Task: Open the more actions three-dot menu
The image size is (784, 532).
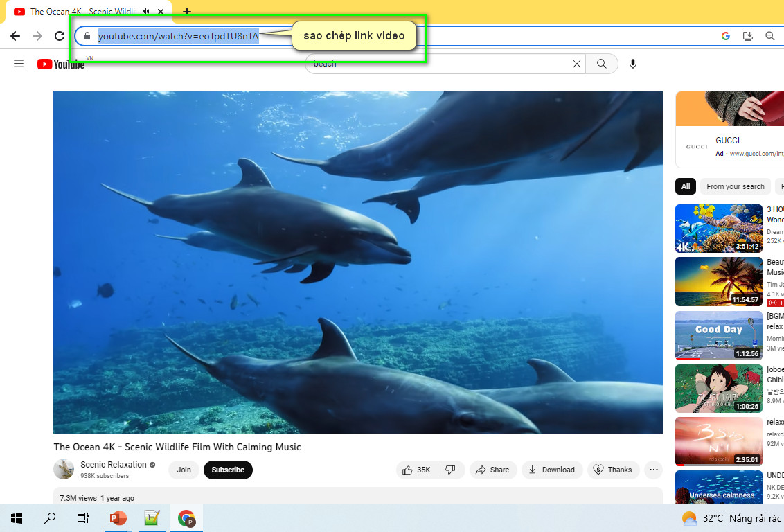Action: 654,470
